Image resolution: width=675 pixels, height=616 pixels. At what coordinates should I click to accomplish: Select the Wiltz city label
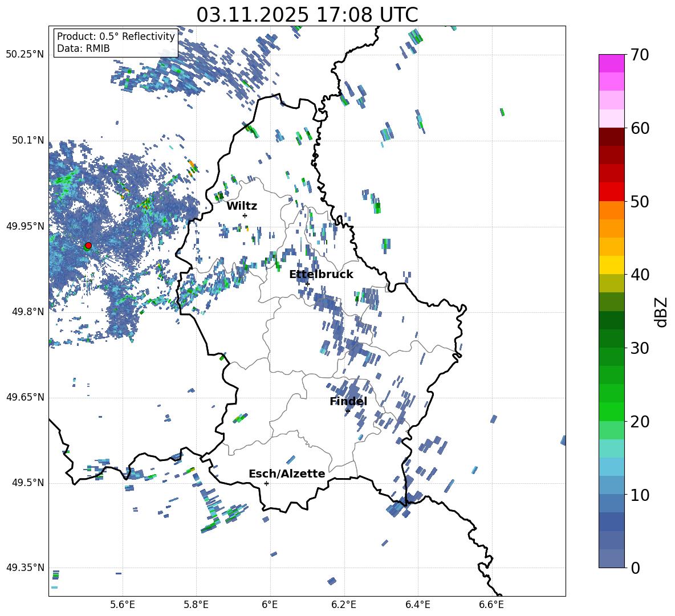coord(242,206)
